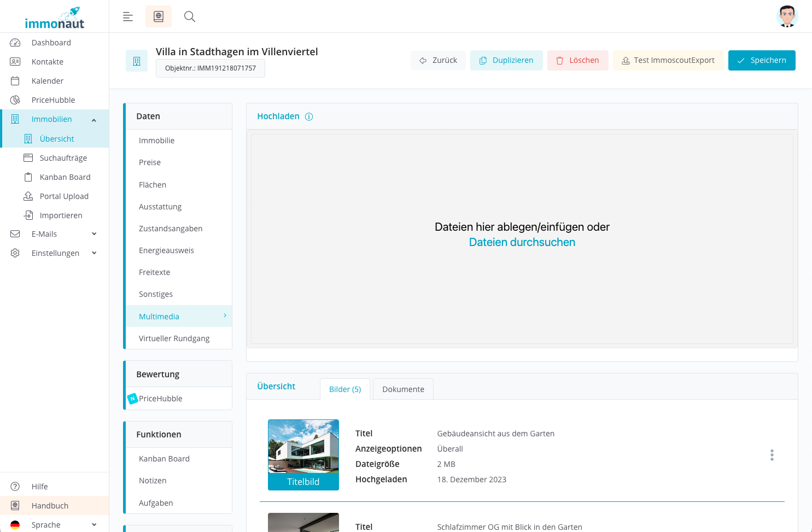The image size is (812, 532).
Task: Click the handbook icon in top toolbar
Action: pos(159,16)
